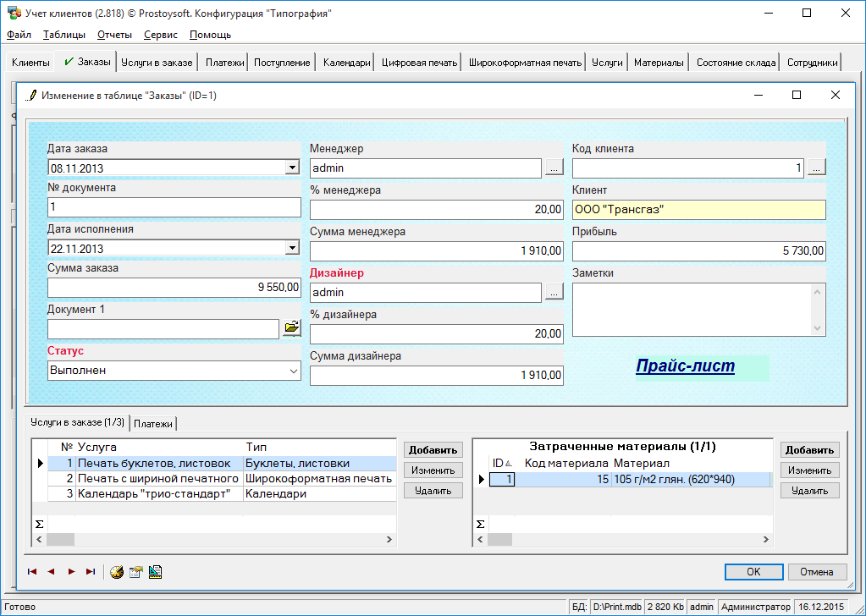Click Изменить button for services list
The height and width of the screenshot is (616, 866).
433,470
